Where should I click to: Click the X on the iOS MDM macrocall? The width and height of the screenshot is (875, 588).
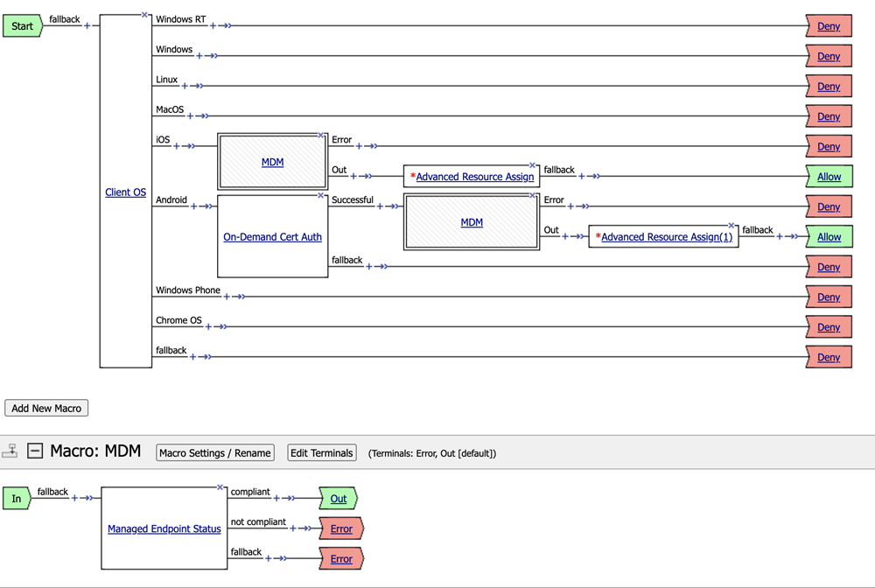click(322, 135)
